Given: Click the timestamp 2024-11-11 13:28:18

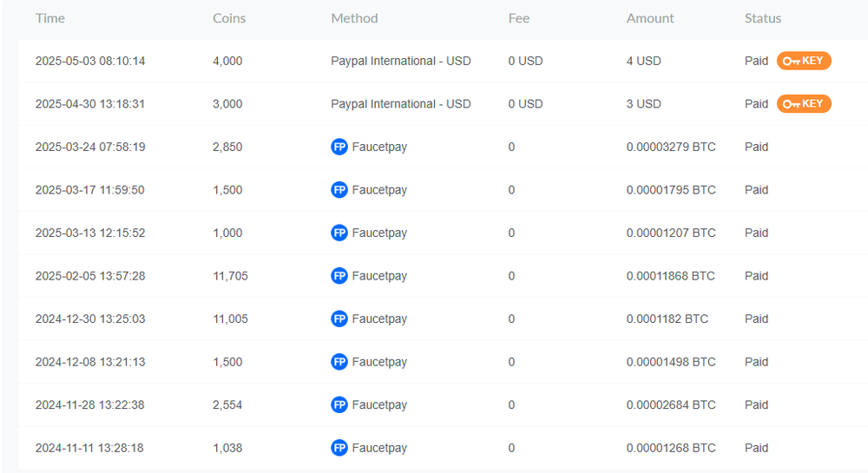Looking at the screenshot, I should [89, 448].
